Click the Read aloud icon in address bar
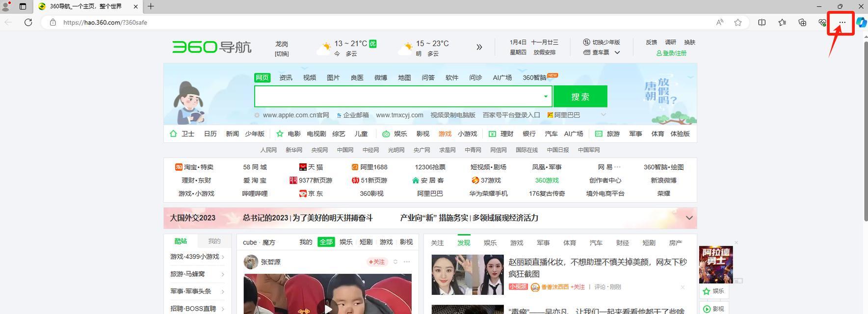Image resolution: width=868 pixels, height=314 pixels. 720,22
